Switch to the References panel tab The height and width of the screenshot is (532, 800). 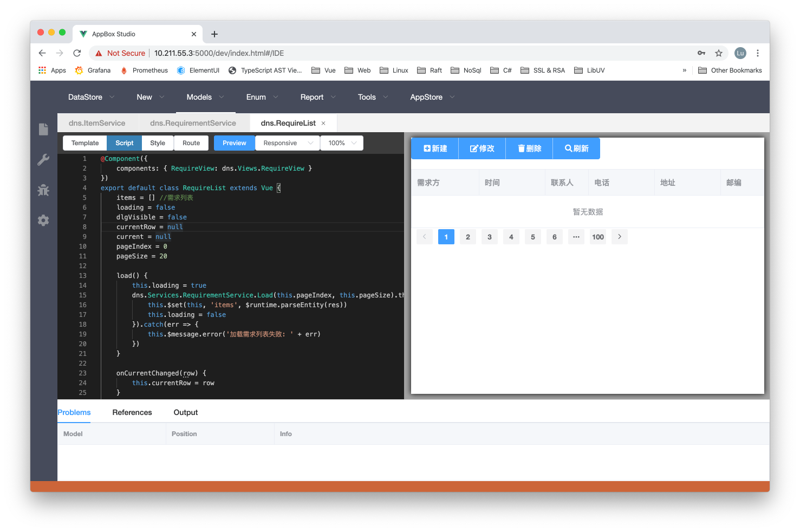[x=132, y=412]
